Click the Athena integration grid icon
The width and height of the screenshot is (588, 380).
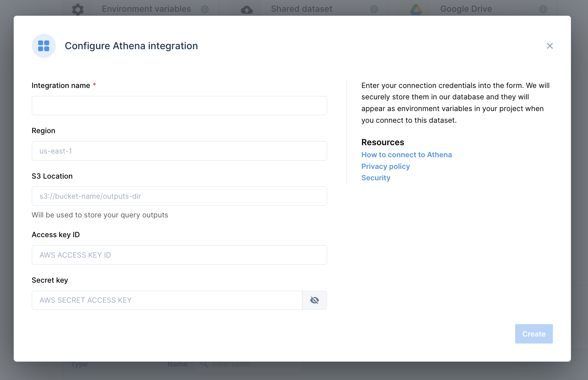[44, 46]
